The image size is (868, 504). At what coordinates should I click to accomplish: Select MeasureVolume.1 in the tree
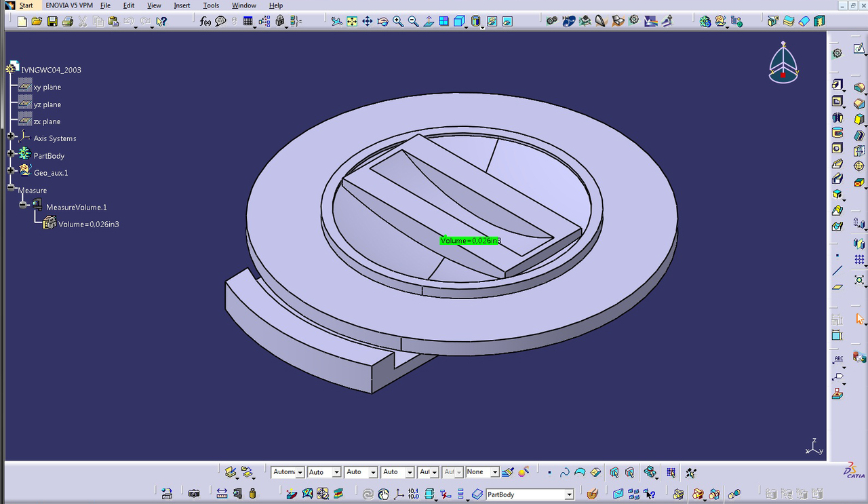[x=76, y=207]
